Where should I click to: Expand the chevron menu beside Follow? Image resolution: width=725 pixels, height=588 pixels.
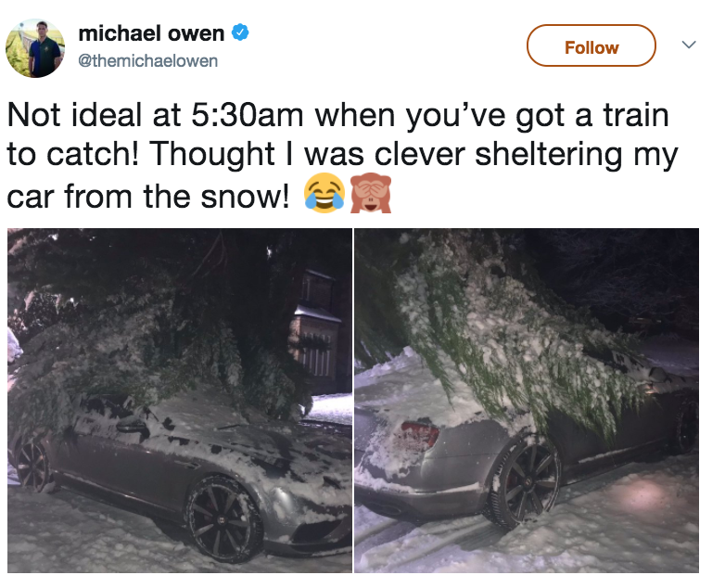pos(689,45)
